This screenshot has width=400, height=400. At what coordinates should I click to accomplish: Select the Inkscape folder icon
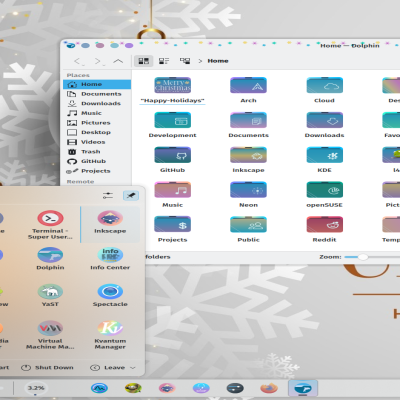pyautogui.click(x=248, y=155)
